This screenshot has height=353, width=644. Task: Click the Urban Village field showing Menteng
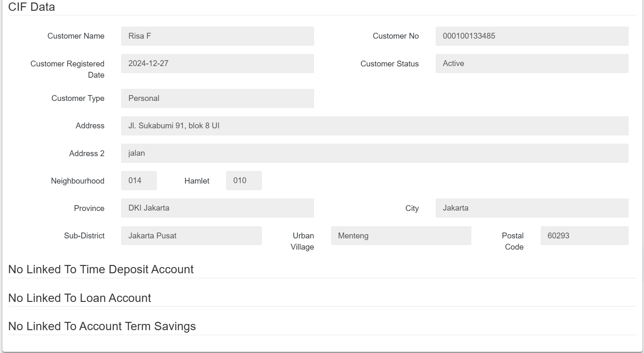coord(401,235)
